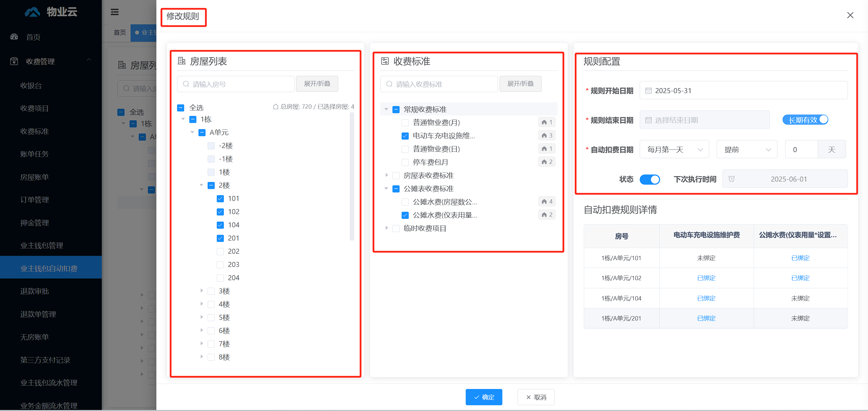This screenshot has width=868, height=411.
Task: Click the 物业云 cloud logo icon
Action: point(33,12)
